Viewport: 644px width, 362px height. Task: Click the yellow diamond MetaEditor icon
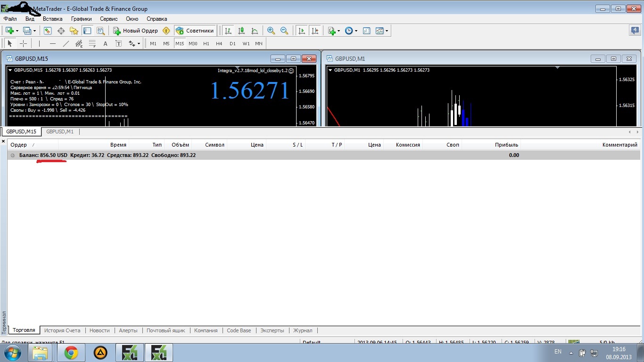[166, 31]
